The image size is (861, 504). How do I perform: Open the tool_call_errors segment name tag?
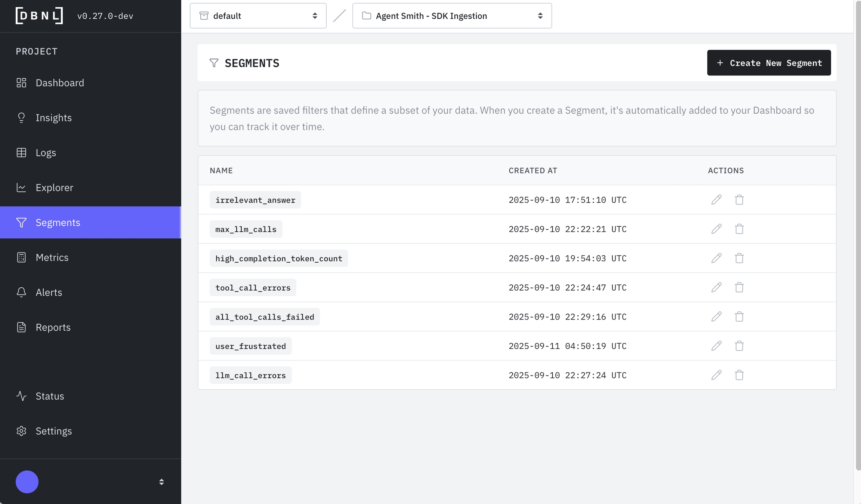point(253,287)
